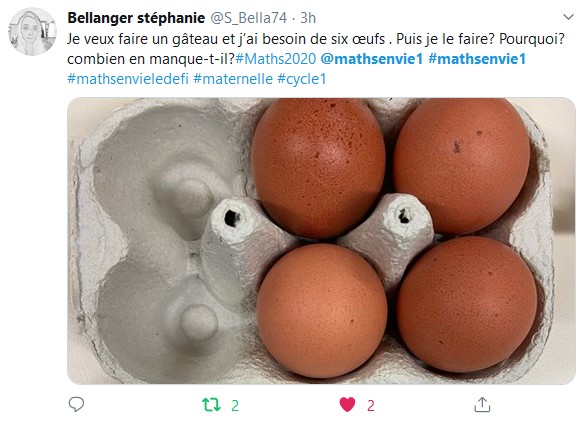This screenshot has width=585, height=421.
Task: Open the egg carton photo
Action: (x=321, y=241)
